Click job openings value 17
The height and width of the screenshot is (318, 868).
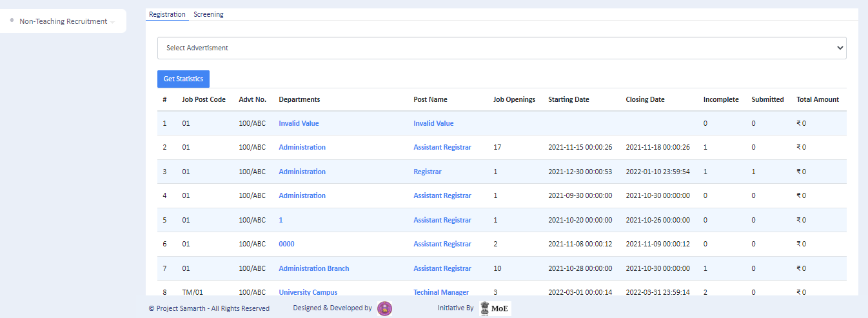click(497, 147)
